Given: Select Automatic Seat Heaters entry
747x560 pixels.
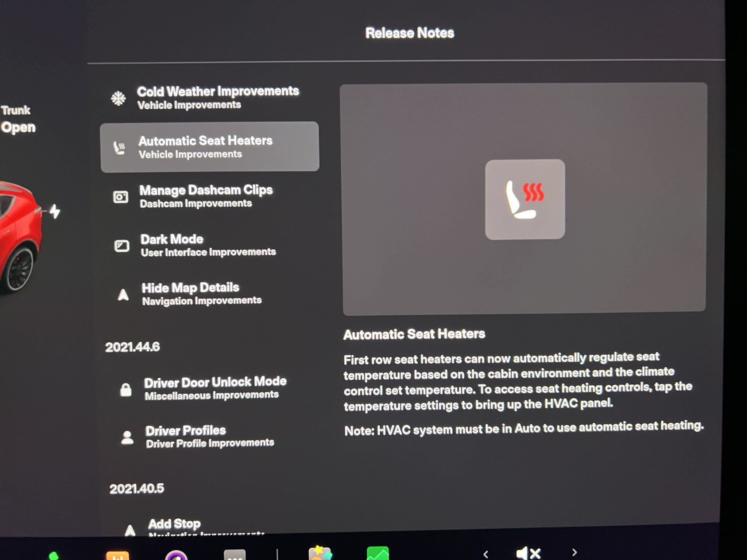Looking at the screenshot, I should pos(209,147).
